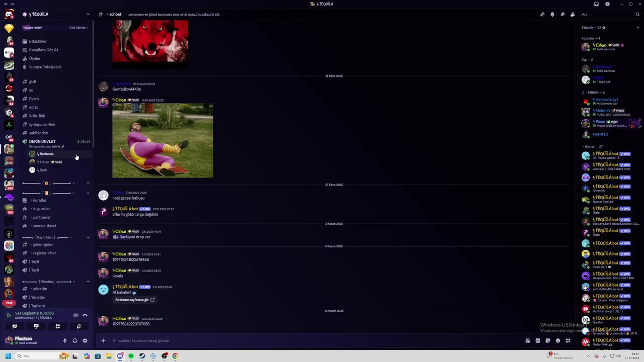
Task: Select Dark in the voice channel
Action: (x=59, y=170)
